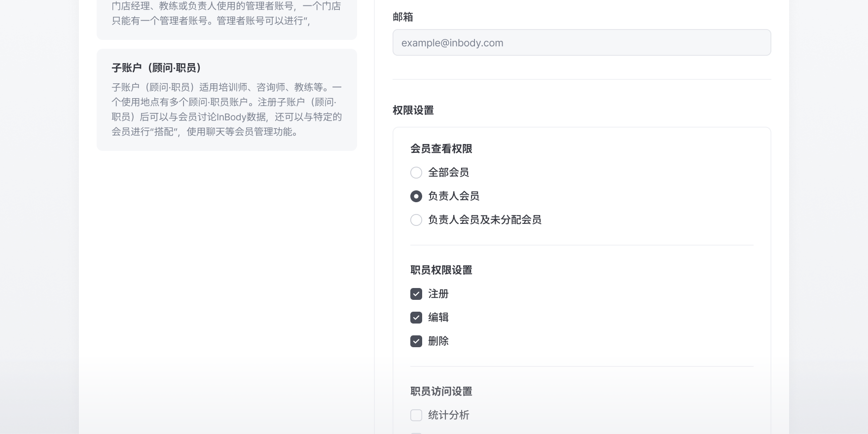Click the 职员权限设置 group heading
The height and width of the screenshot is (434, 868).
coord(441,270)
